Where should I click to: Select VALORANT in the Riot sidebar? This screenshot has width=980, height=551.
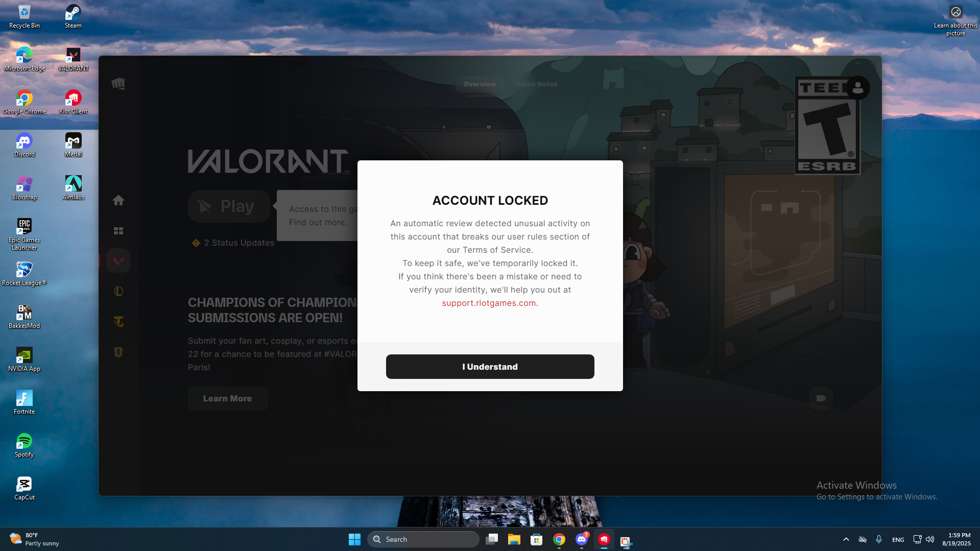tap(118, 261)
